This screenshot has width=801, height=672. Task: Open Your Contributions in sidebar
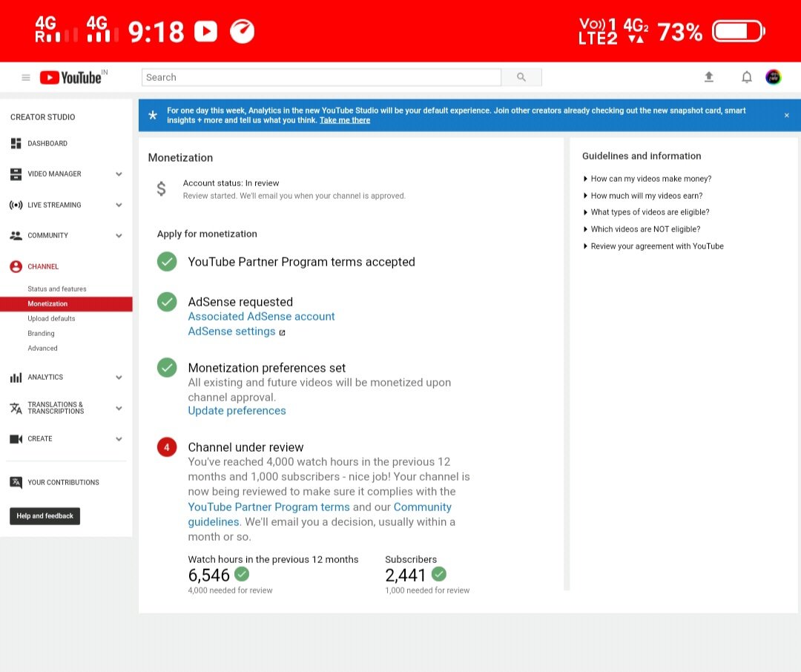tap(63, 482)
